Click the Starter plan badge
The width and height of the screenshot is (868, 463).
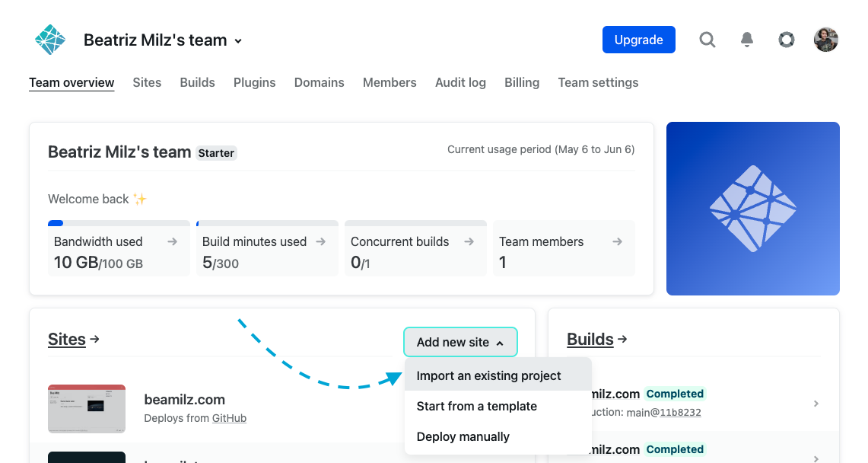(216, 153)
